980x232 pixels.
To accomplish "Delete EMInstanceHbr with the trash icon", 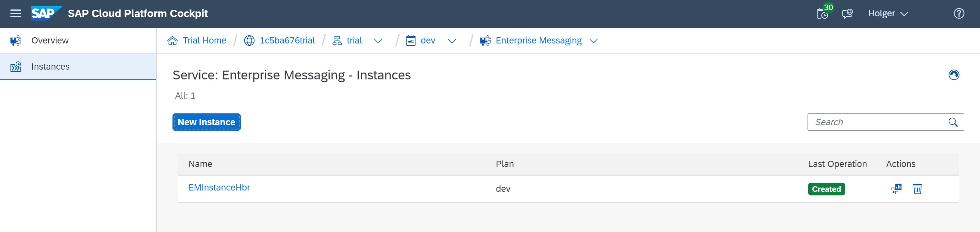I will click(x=917, y=189).
